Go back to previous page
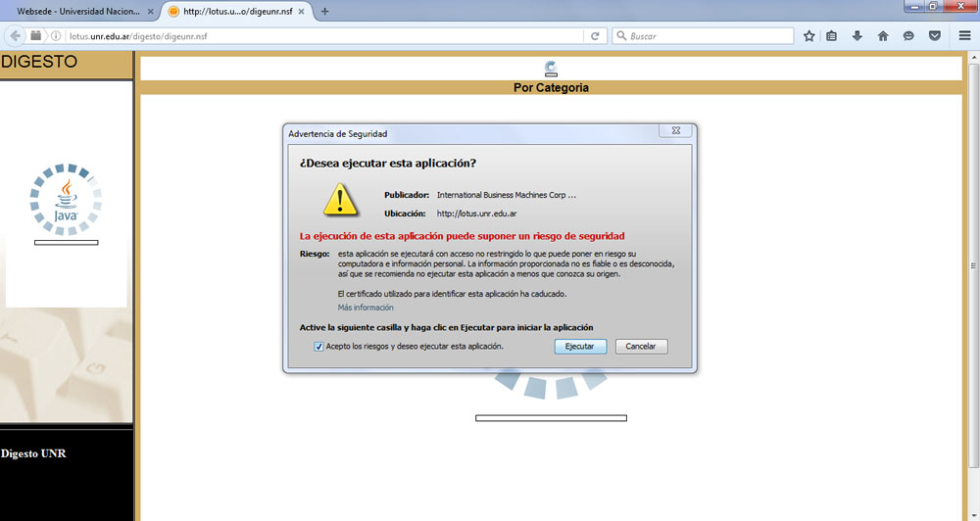This screenshot has height=521, width=980. (x=15, y=35)
